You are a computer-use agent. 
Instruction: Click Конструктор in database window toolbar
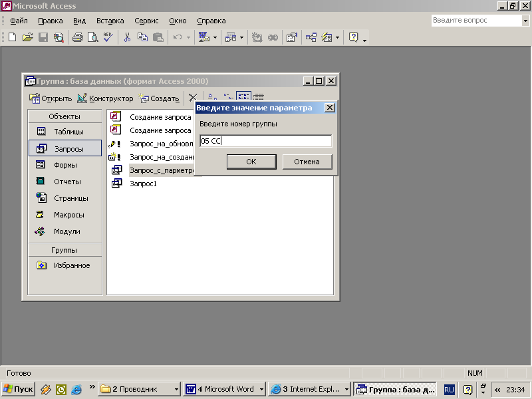click(x=105, y=98)
